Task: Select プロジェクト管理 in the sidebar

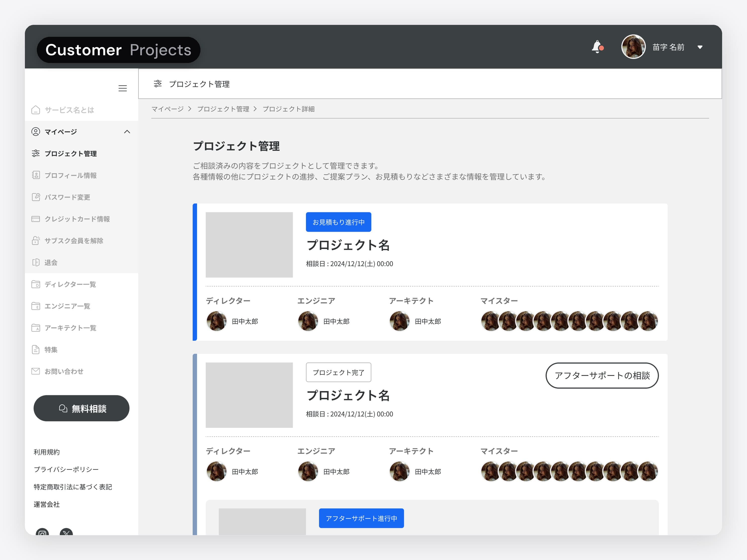Action: pos(81,154)
